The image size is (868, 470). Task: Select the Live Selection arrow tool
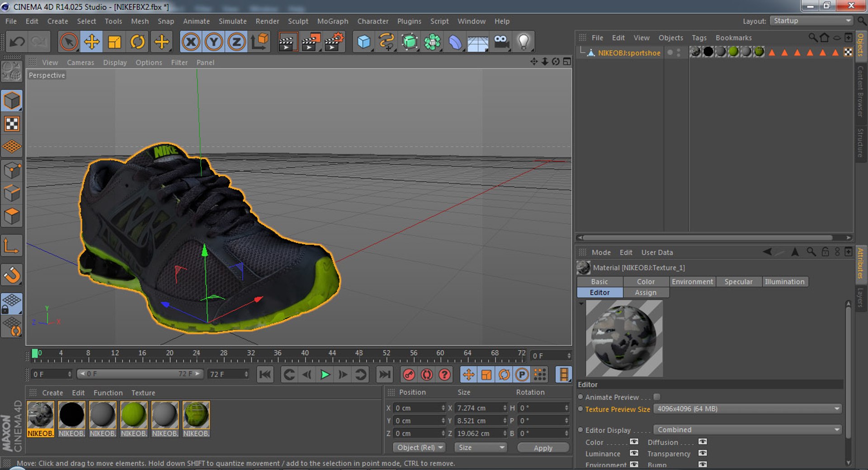pyautogui.click(x=69, y=42)
